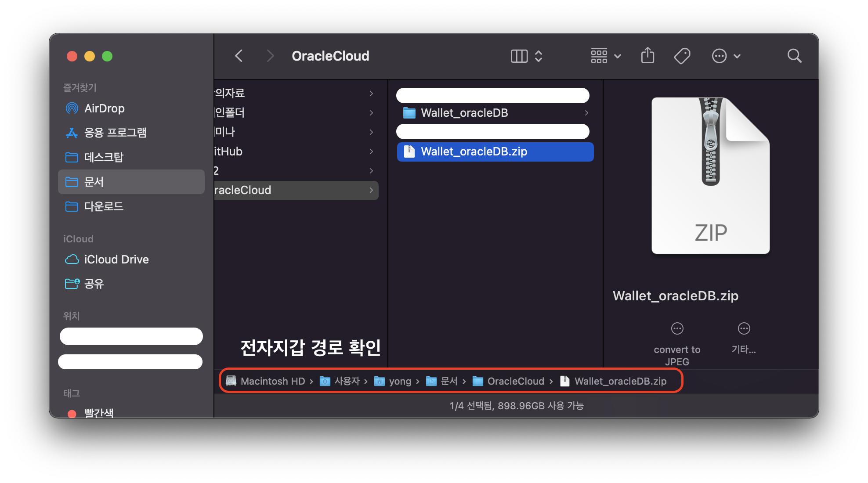This screenshot has height=483, width=868.
Task: Click the convert to JPEG quick action
Action: [677, 329]
